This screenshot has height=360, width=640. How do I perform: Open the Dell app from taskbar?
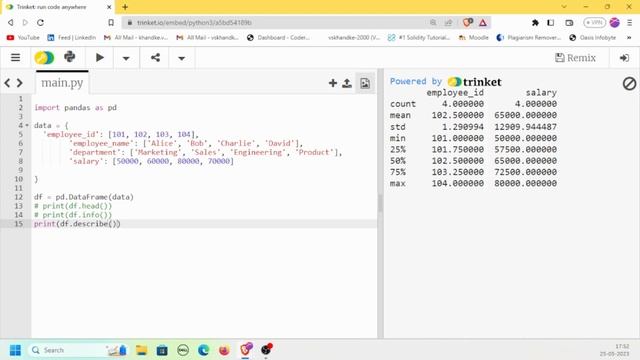coord(183,350)
